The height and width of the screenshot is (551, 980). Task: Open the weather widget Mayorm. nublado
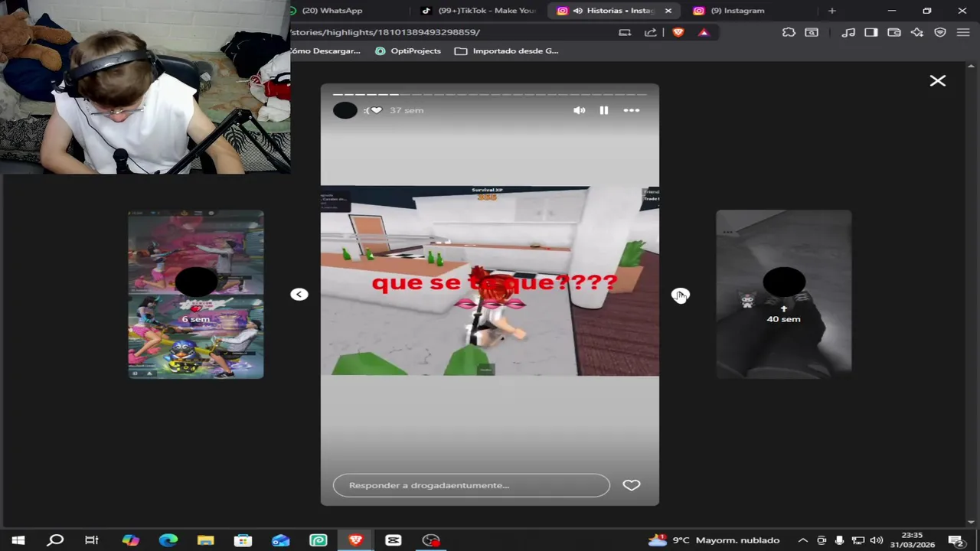tap(714, 540)
